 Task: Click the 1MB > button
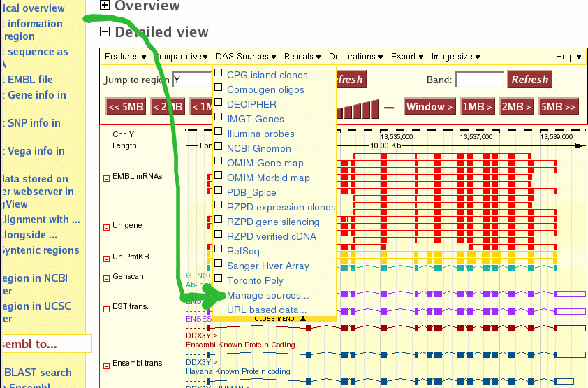tap(478, 107)
